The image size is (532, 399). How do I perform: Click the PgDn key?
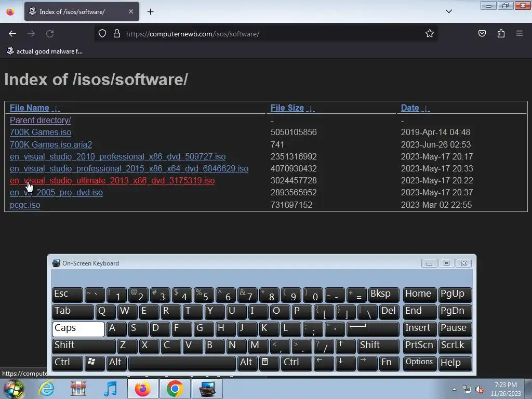[x=455, y=312]
